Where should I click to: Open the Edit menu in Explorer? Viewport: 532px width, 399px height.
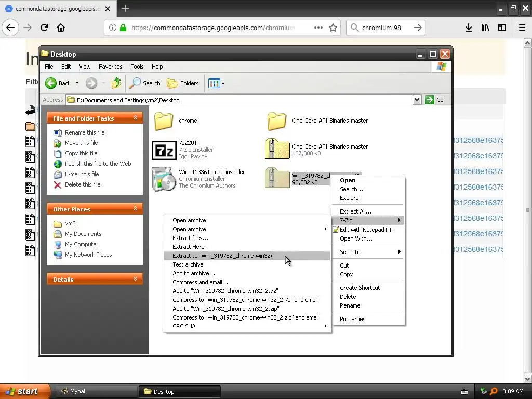tap(66, 66)
